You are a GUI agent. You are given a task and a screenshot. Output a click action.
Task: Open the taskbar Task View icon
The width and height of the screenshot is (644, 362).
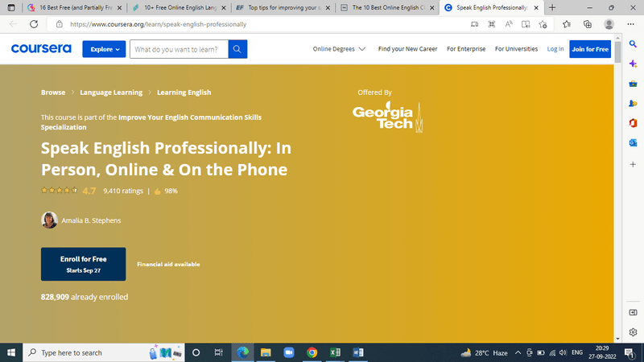218,352
